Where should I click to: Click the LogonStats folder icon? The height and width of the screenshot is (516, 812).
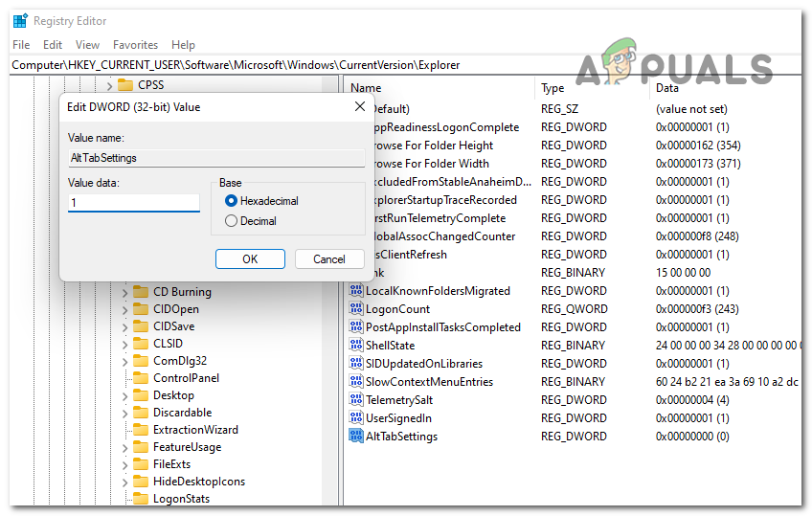click(x=141, y=499)
